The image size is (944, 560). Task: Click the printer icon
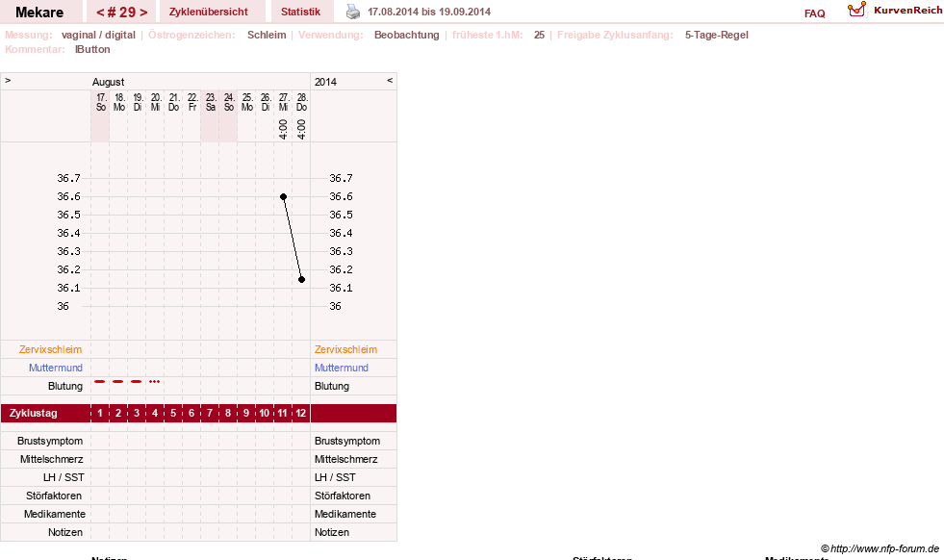[x=353, y=12]
